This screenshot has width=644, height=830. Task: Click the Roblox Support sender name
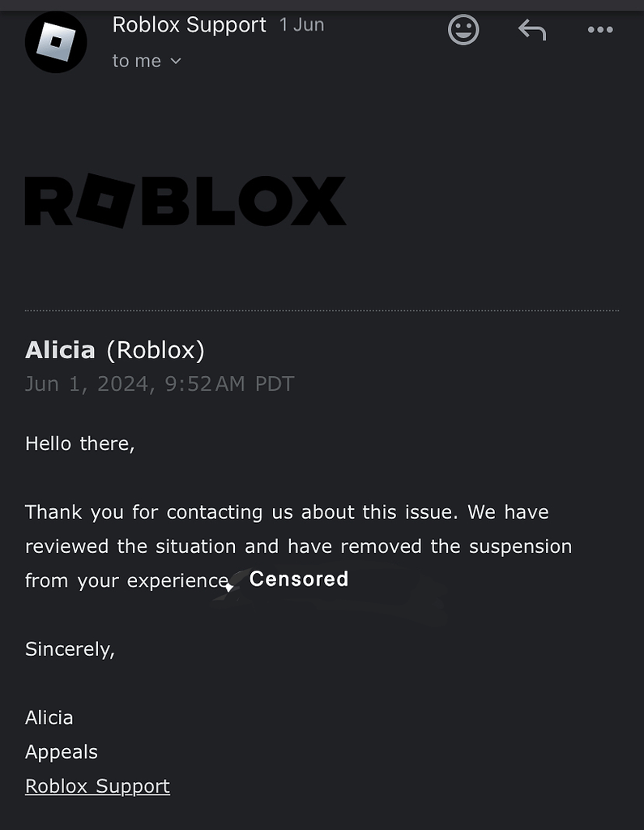pos(189,25)
